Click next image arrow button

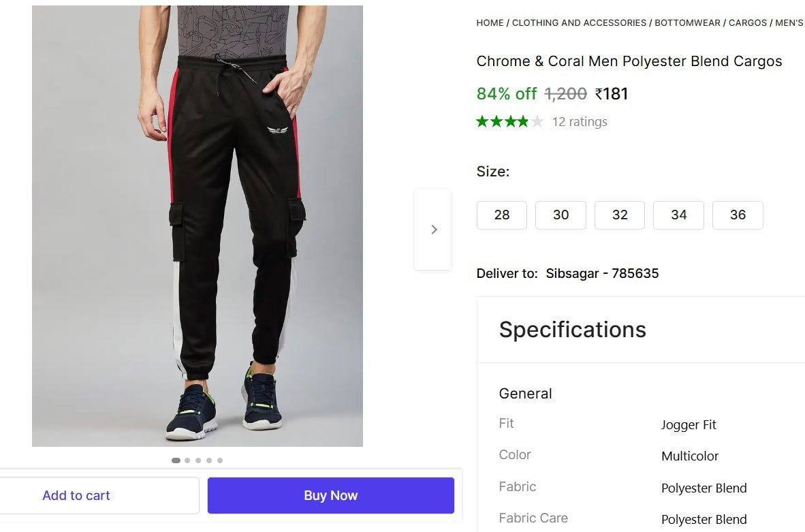pos(433,230)
